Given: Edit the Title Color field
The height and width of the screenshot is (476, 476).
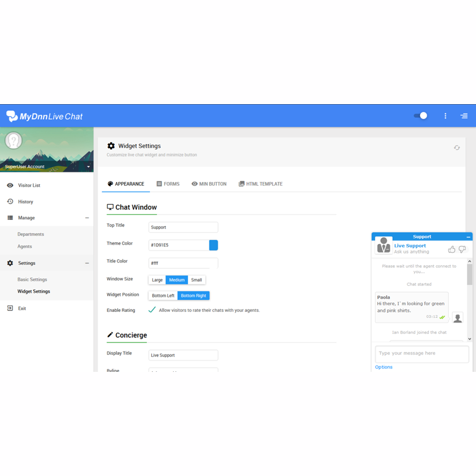Looking at the screenshot, I should pos(183,263).
